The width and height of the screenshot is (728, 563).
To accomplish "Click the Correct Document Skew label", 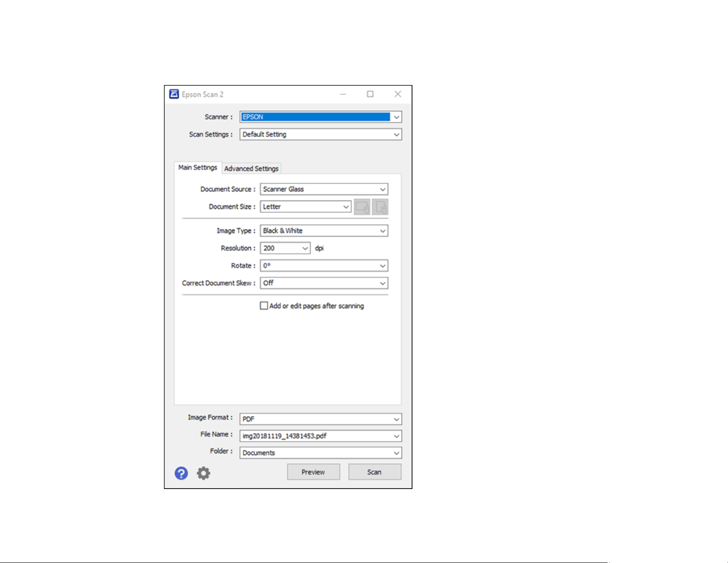I will point(219,283).
